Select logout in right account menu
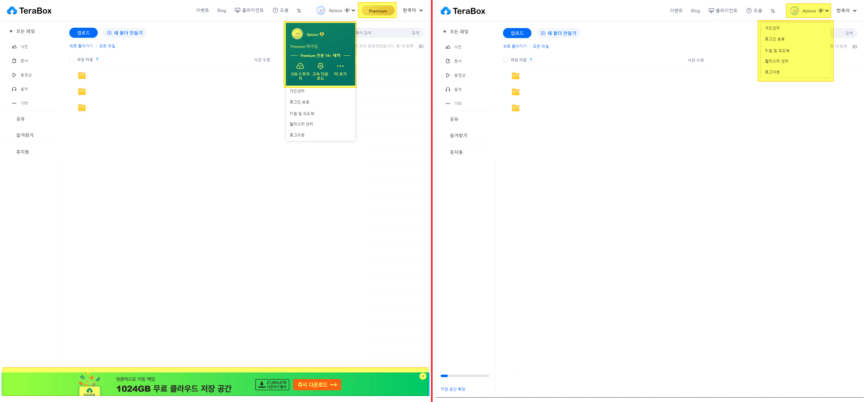This screenshot has height=402, width=868. coord(772,72)
